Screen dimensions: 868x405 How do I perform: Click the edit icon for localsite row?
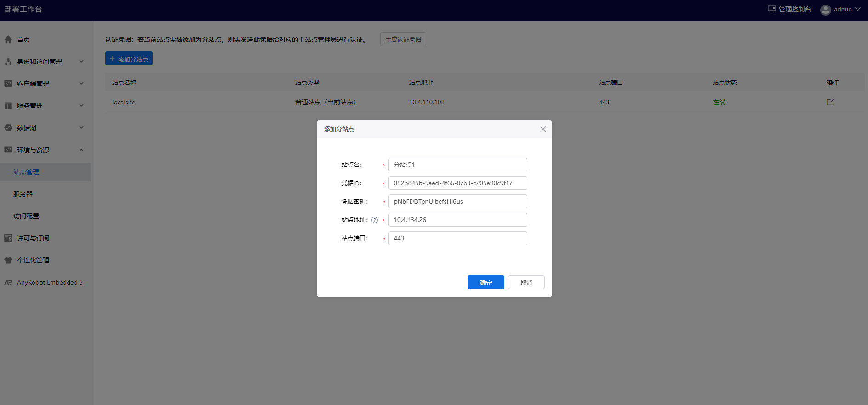(x=830, y=102)
